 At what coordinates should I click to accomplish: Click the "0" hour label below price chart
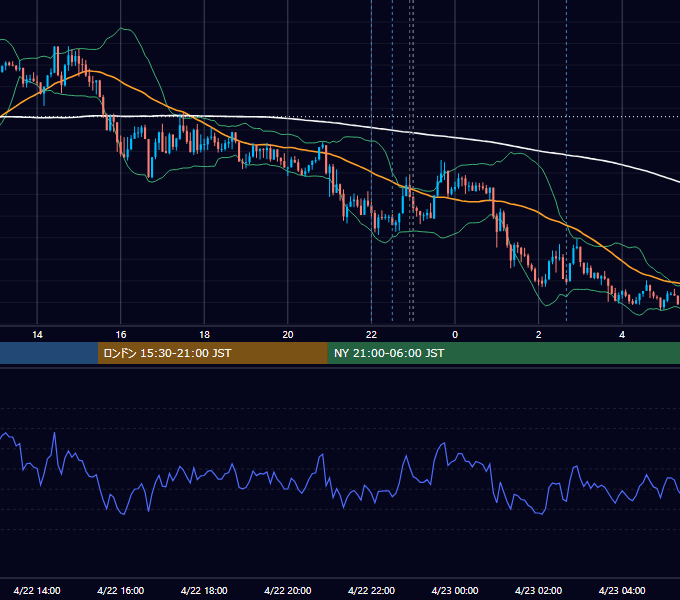(x=455, y=335)
